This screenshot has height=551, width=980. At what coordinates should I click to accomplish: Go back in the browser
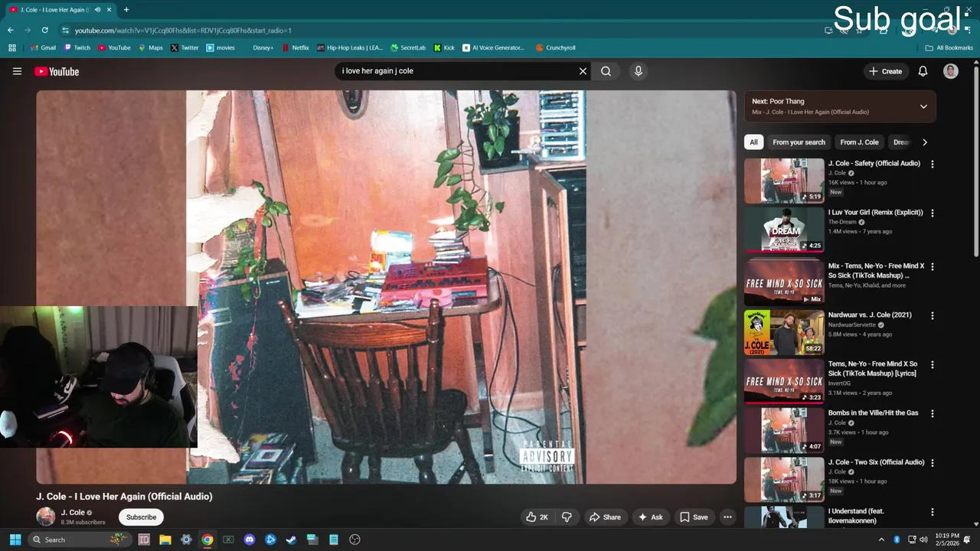pos(10,30)
